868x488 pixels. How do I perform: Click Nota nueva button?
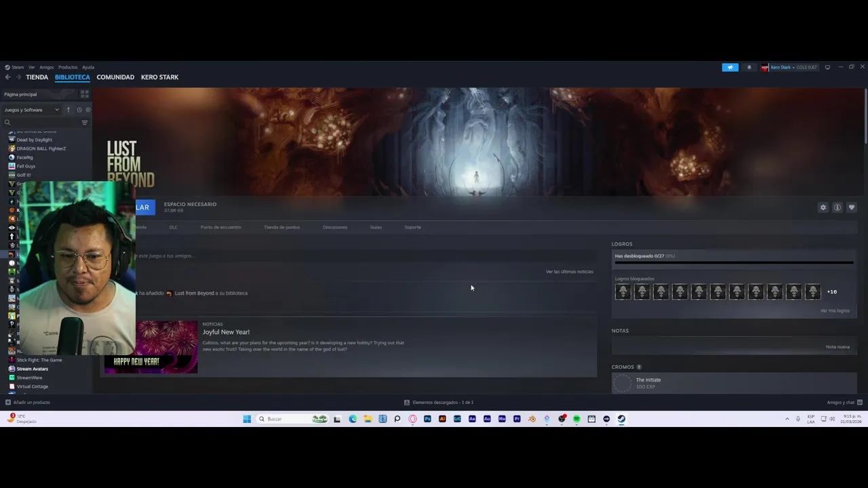[x=837, y=347]
